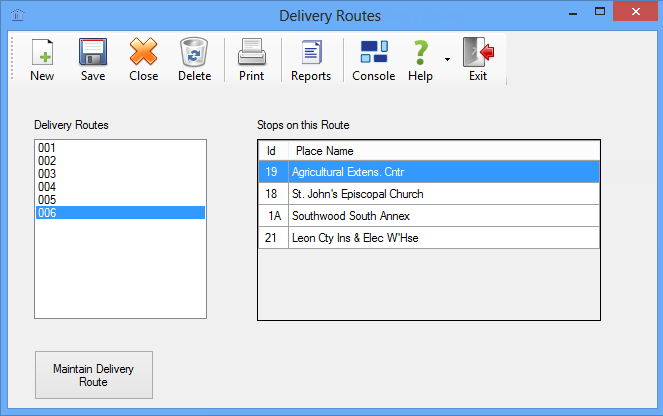Screen dimensions: 663x416
Task: Click the Id cell 18
Action: pos(273,194)
